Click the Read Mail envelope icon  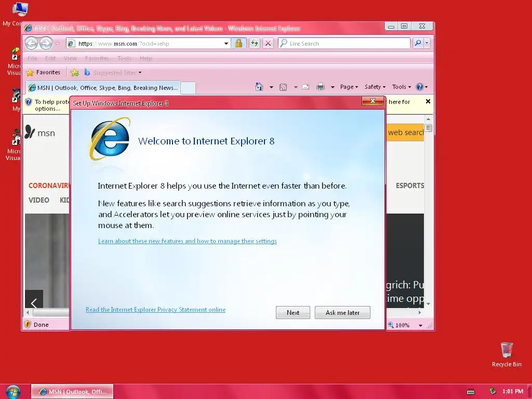click(x=305, y=87)
